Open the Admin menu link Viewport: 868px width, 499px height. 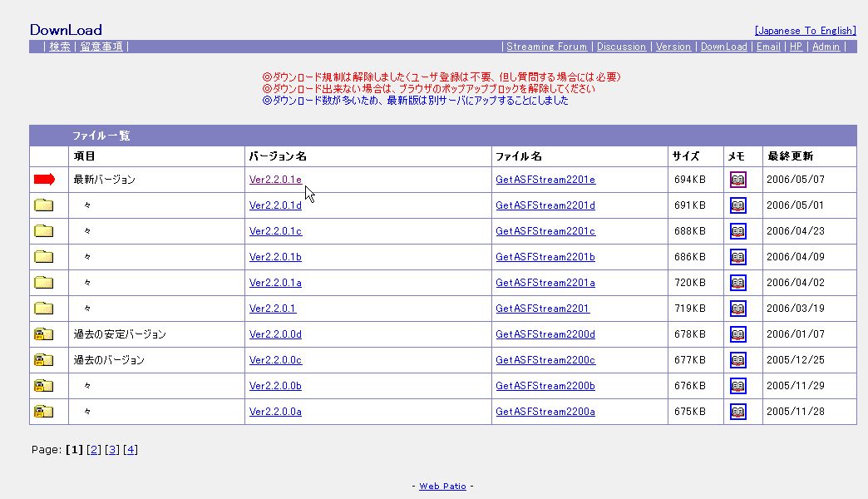pyautogui.click(x=826, y=47)
